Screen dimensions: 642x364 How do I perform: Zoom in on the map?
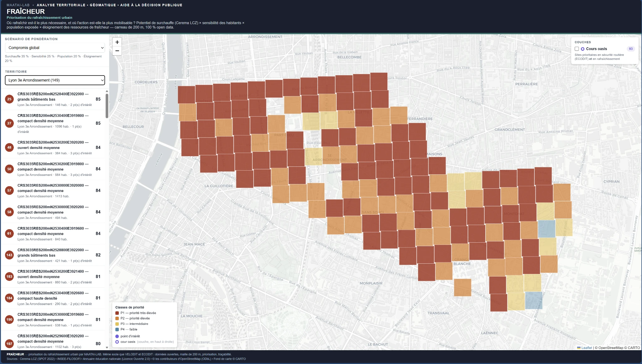pyautogui.click(x=117, y=42)
